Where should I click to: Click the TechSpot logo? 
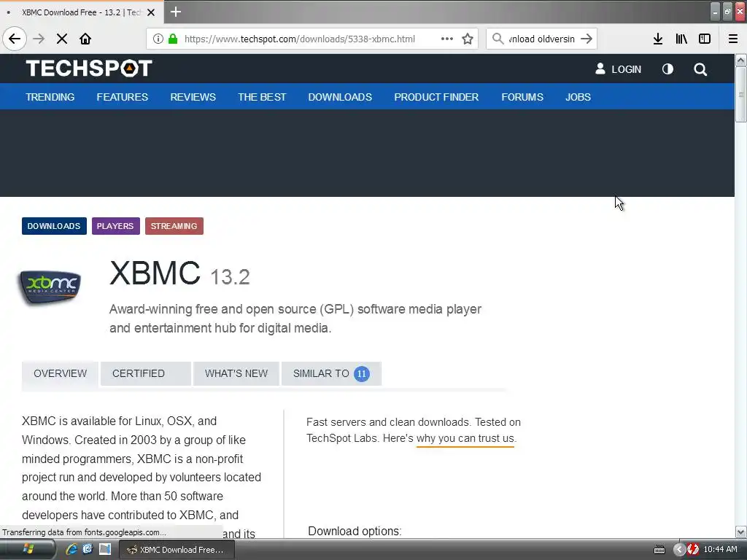(89, 68)
